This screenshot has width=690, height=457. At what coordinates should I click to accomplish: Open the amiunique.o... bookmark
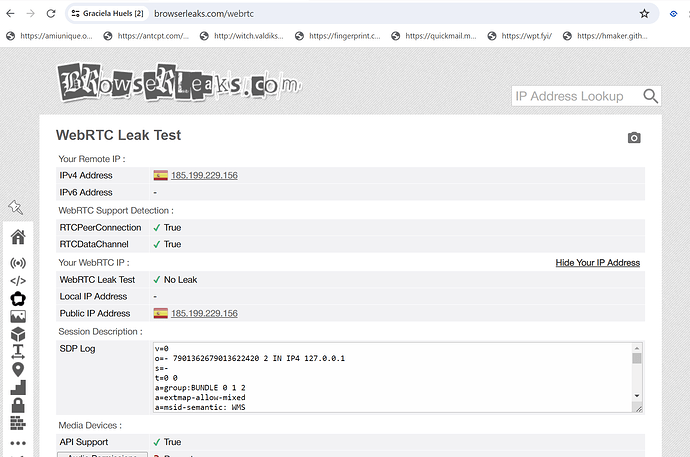tap(49, 36)
